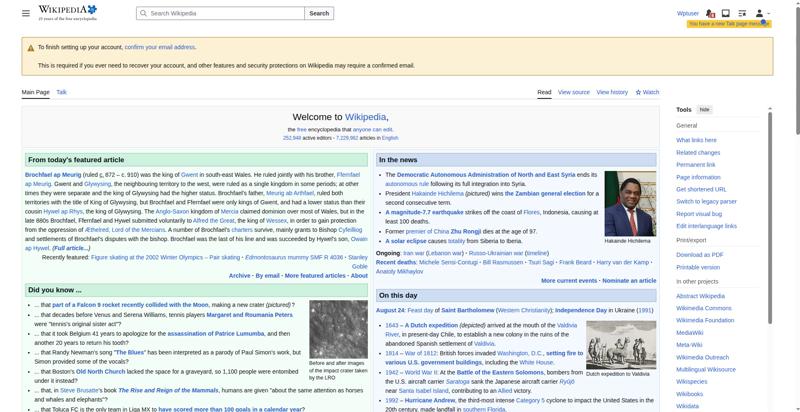Click confirm your email address link
Screen dimensions: 800x412
160,47
